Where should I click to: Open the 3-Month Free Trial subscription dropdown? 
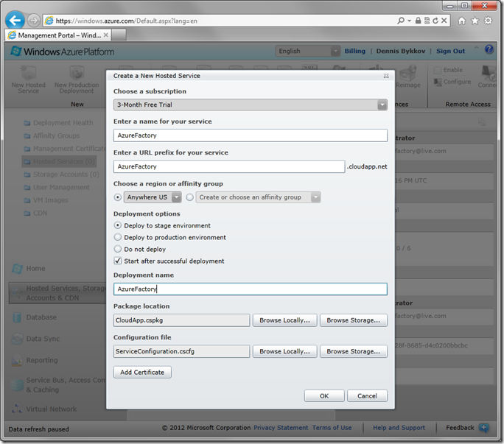(250, 105)
